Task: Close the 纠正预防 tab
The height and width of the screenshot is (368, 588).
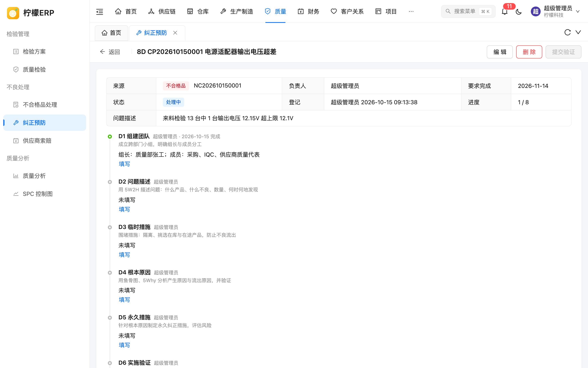Action: [x=175, y=33]
